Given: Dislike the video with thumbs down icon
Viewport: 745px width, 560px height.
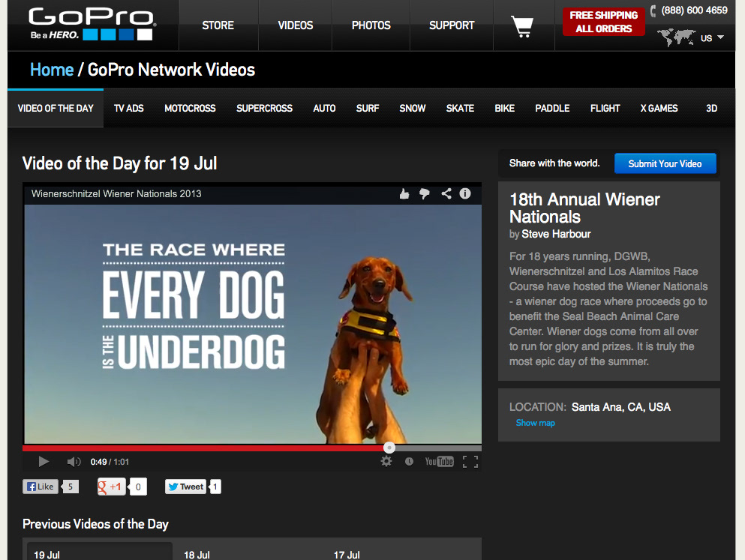Looking at the screenshot, I should (425, 193).
